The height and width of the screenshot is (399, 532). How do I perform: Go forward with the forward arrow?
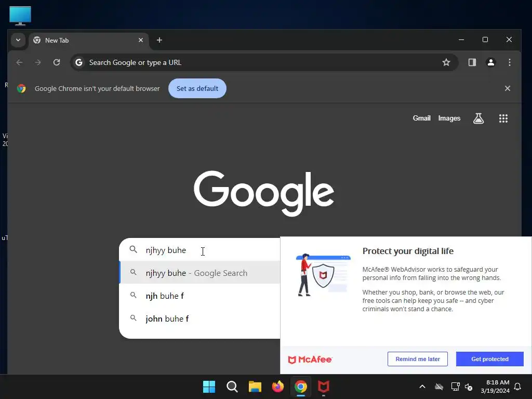pos(38,62)
